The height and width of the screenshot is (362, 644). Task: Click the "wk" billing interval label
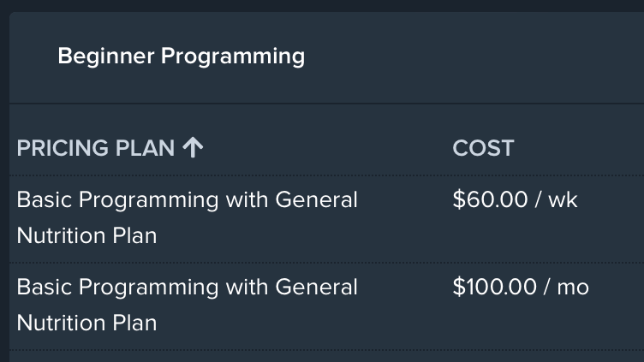point(563,200)
